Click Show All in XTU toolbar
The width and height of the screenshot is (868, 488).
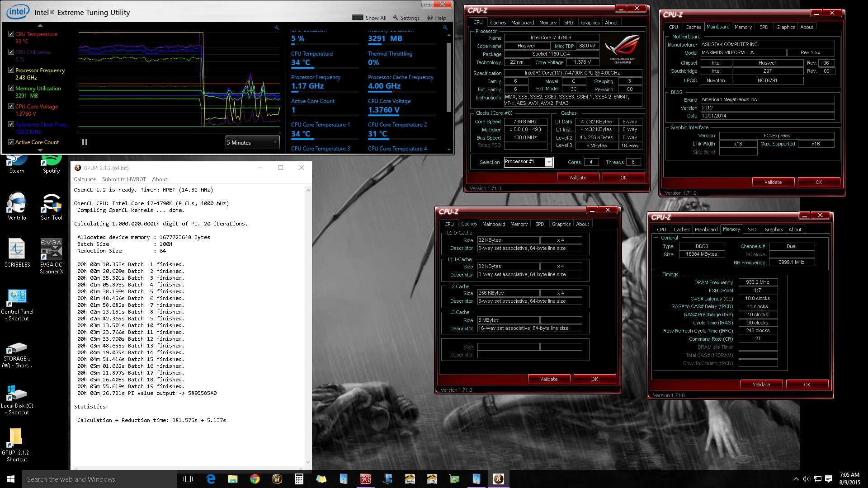pos(369,18)
